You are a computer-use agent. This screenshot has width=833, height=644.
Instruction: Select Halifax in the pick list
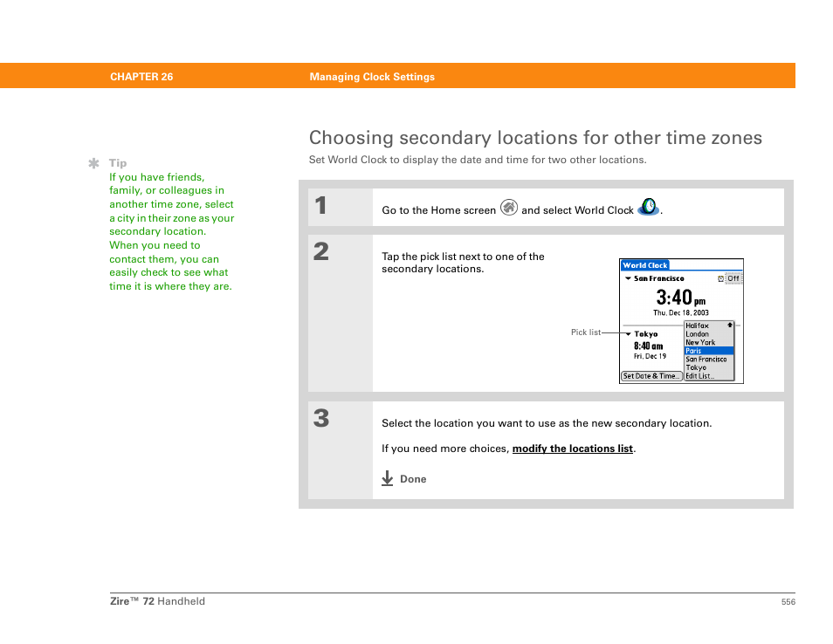697,325
